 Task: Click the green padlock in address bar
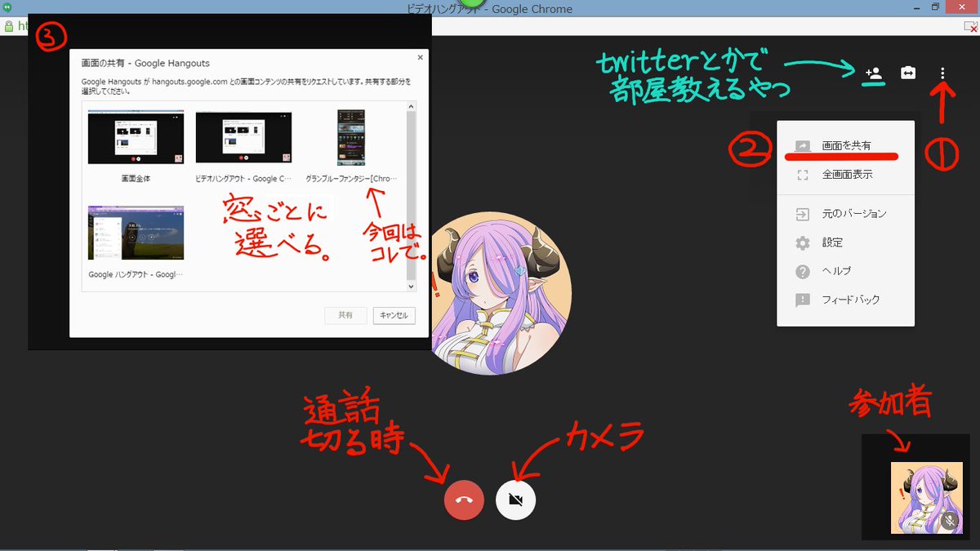point(9,26)
